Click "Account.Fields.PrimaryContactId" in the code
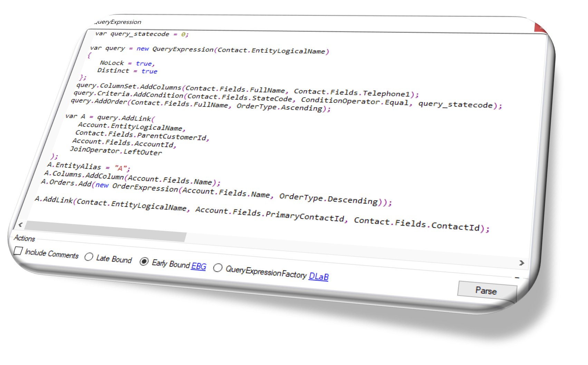Image resolution: width=588 pixels, height=365 pixels. click(270, 215)
